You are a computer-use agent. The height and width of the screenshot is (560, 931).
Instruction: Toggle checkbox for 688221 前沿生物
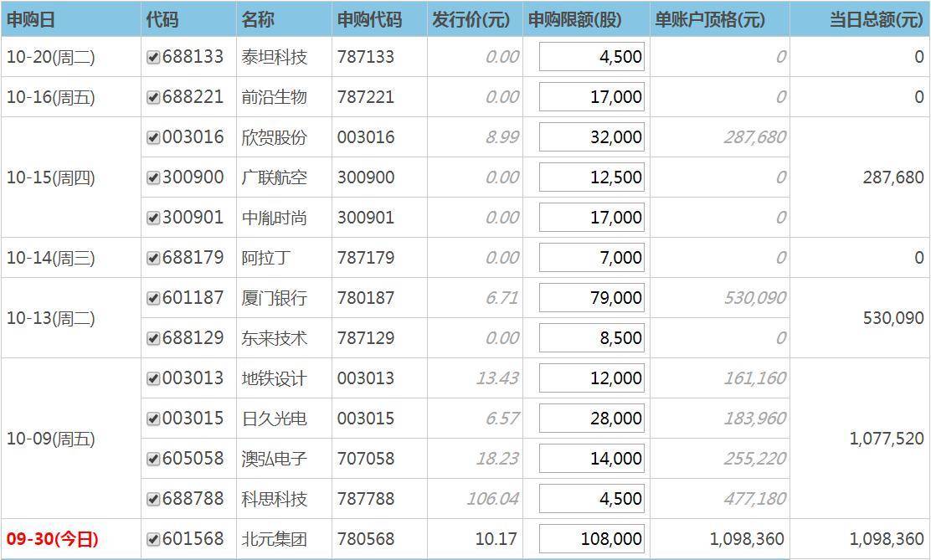[x=153, y=97]
